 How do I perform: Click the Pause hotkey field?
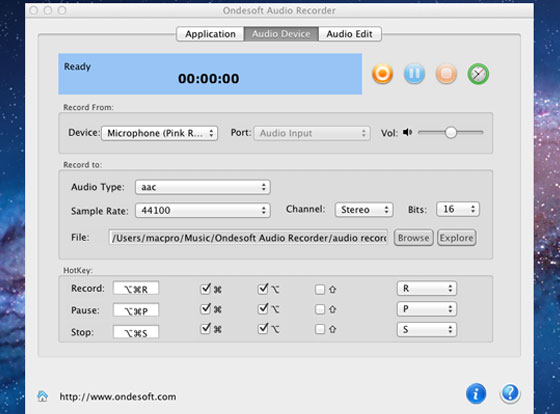point(136,310)
